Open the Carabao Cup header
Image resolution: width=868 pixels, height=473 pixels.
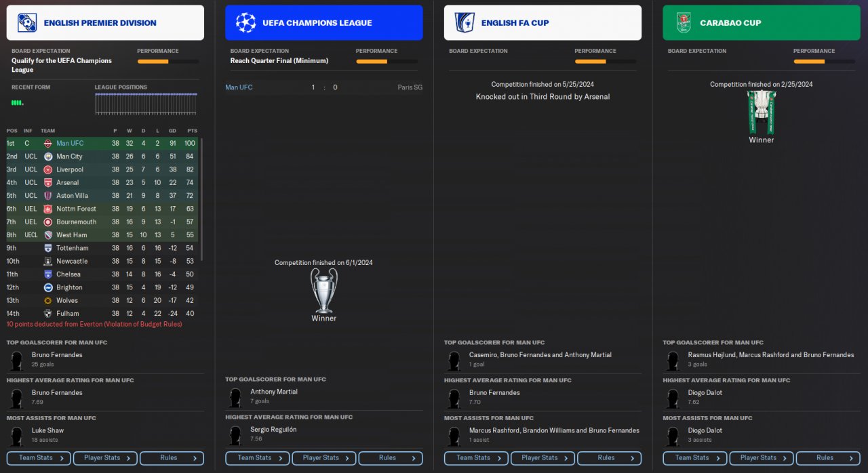(761, 23)
